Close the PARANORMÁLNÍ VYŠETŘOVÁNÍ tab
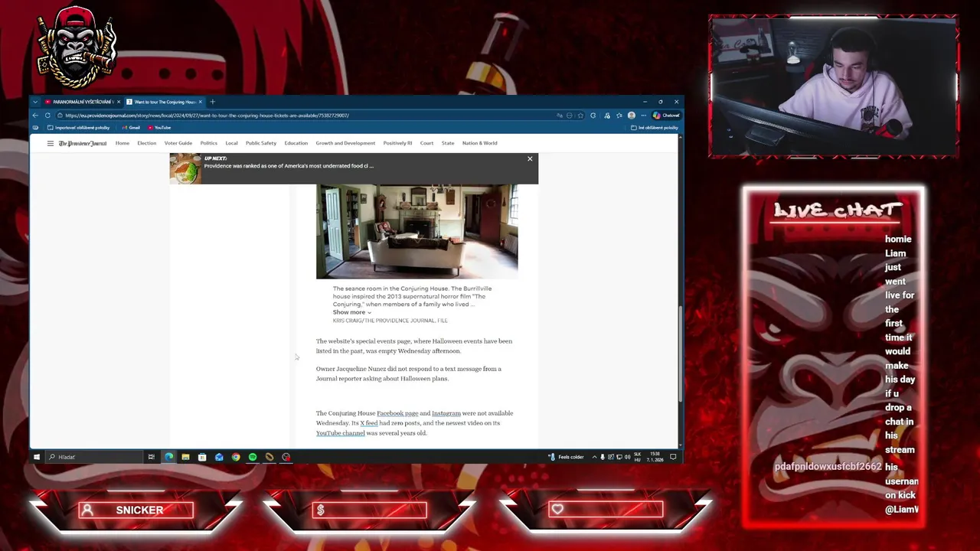 pyautogui.click(x=119, y=102)
